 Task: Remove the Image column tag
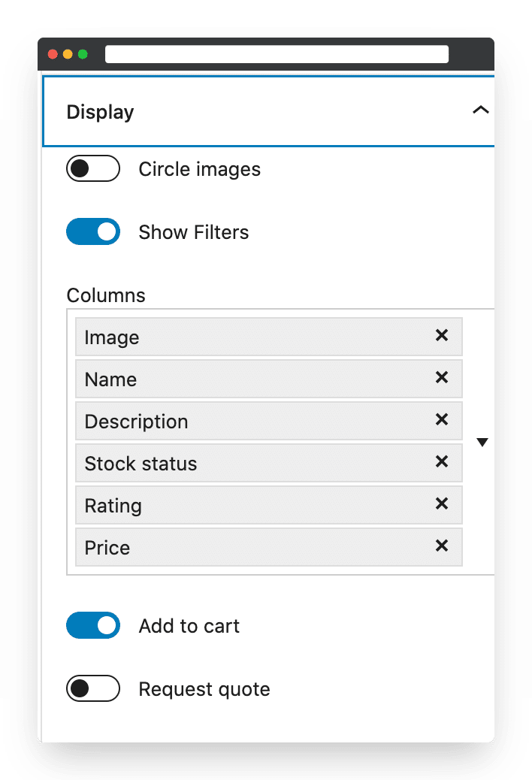click(x=442, y=335)
